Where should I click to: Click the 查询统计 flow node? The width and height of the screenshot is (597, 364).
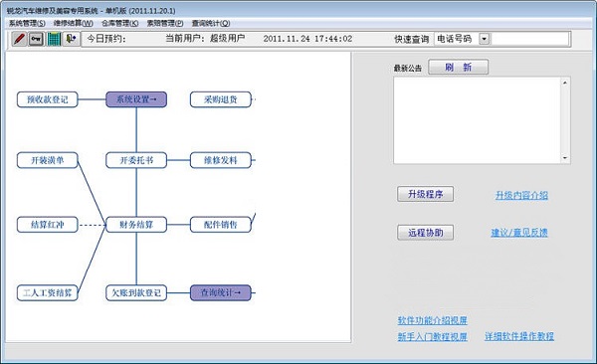[221, 292]
